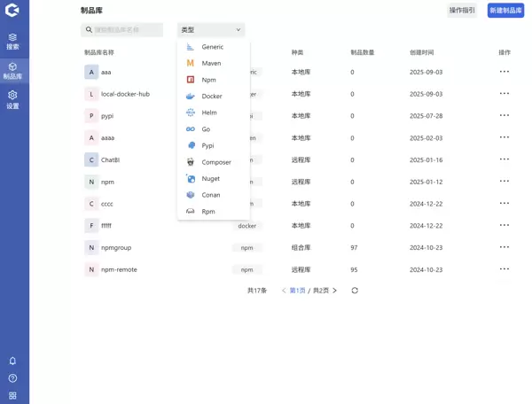Refresh the repository list

point(355,291)
